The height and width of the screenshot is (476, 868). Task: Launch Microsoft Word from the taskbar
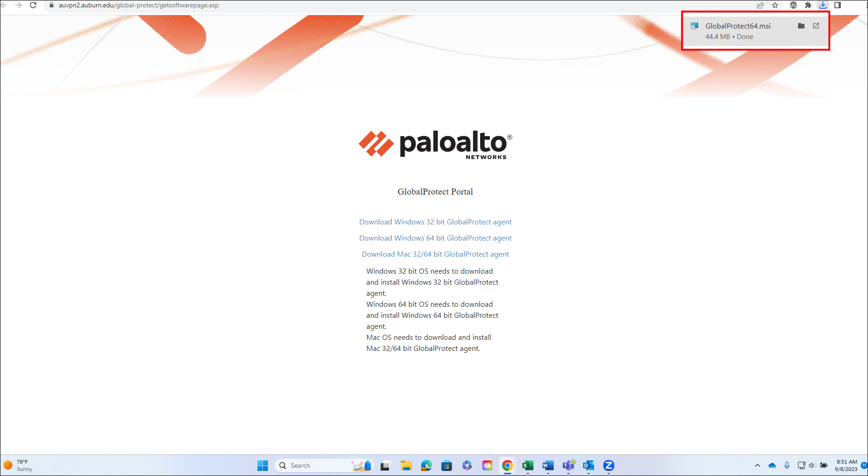pos(548,465)
